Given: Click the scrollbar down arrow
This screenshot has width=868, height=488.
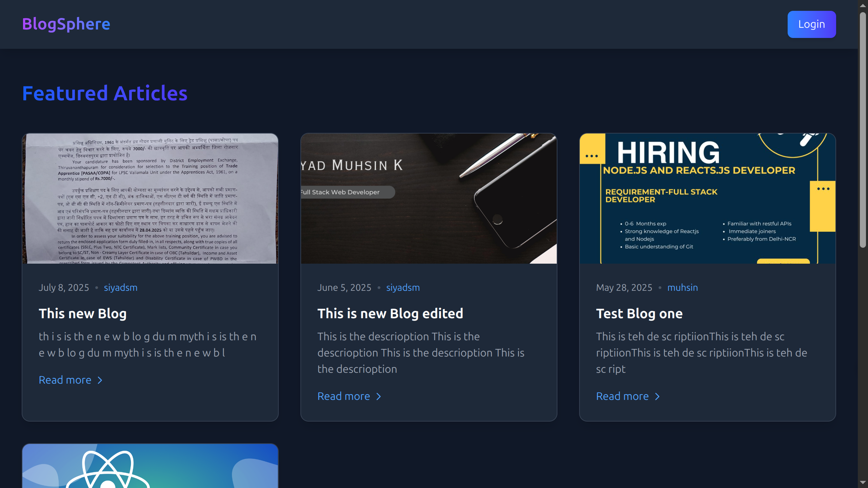Looking at the screenshot, I should click(x=863, y=482).
